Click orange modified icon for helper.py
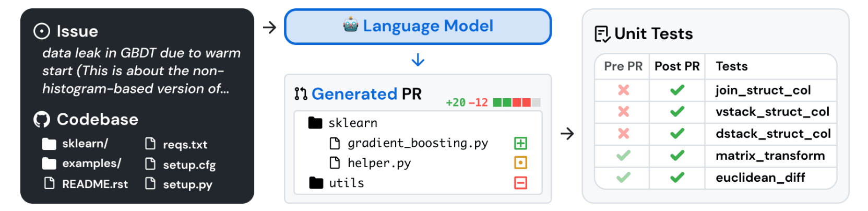 click(x=520, y=163)
